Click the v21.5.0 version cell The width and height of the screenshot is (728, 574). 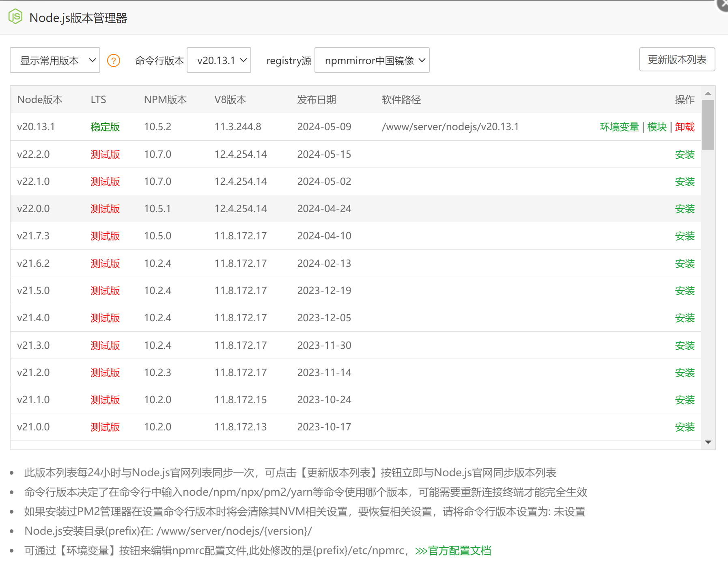pyautogui.click(x=33, y=291)
